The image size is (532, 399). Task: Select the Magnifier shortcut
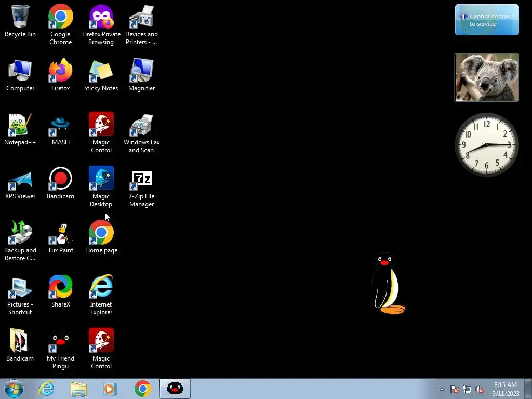pyautogui.click(x=141, y=75)
